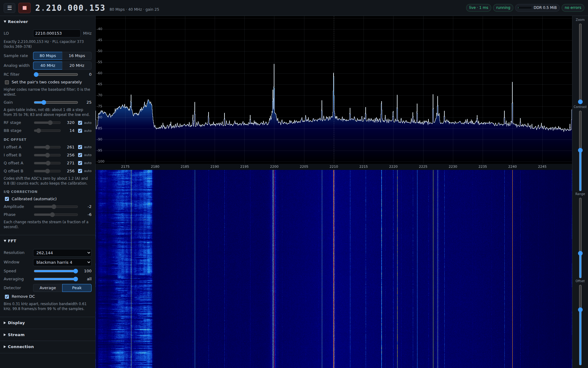Click the Zoom vertical slider

click(580, 63)
